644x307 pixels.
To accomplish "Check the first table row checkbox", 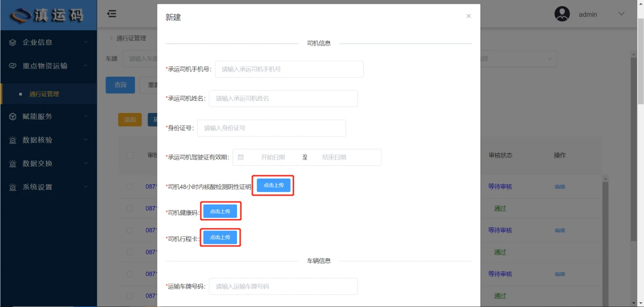I will tap(130, 187).
